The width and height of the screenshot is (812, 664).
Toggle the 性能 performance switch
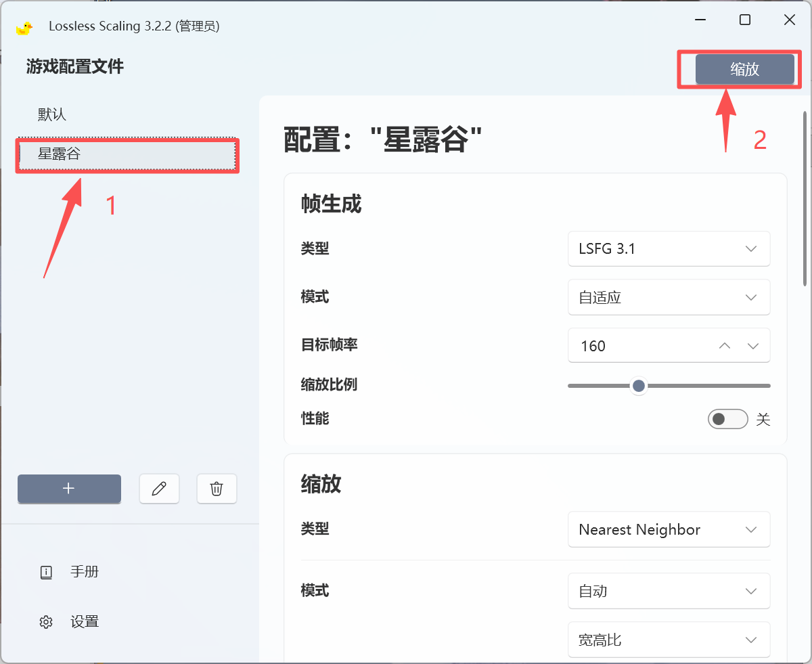click(727, 419)
